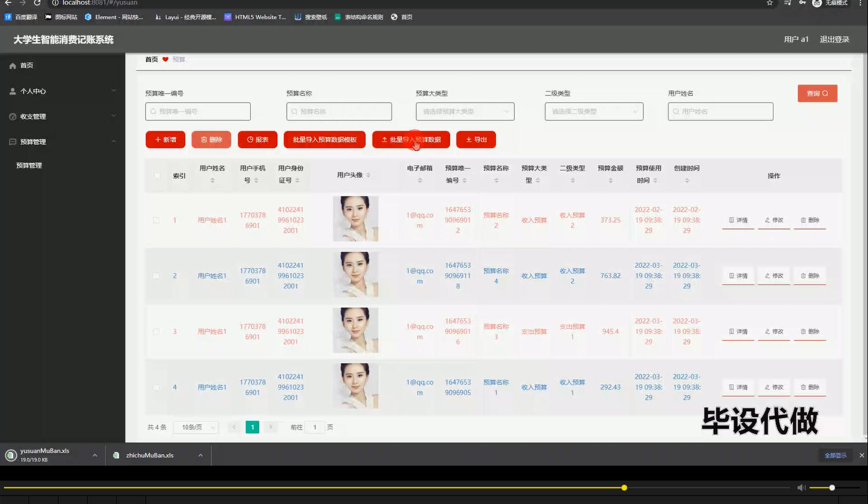Viewport: 868px width, 504px height.
Task: Click 全部显示 in the downloads bar
Action: [x=835, y=455]
